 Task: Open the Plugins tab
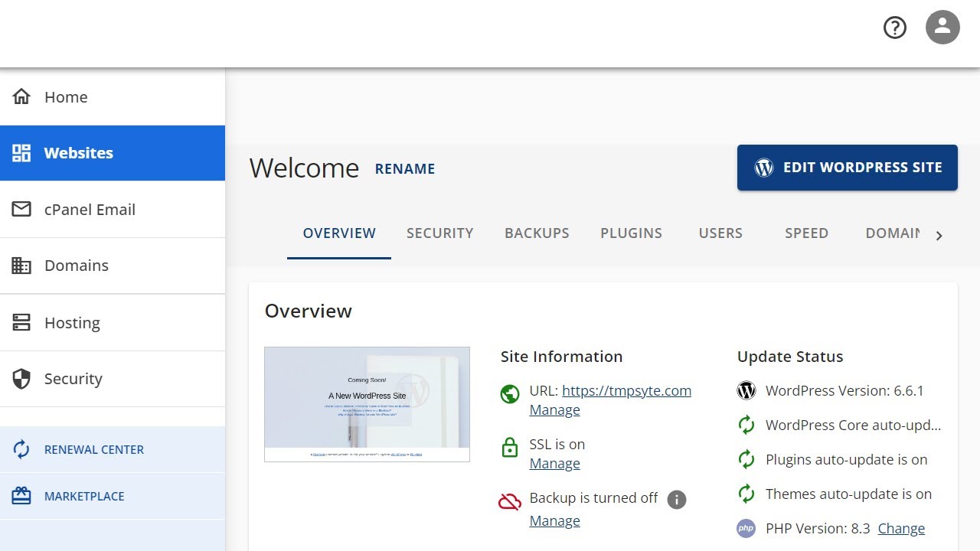[x=632, y=233]
